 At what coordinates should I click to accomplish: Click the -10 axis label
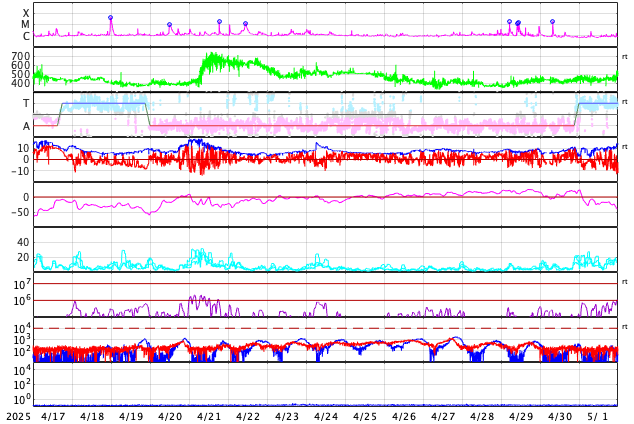[x=20, y=171]
